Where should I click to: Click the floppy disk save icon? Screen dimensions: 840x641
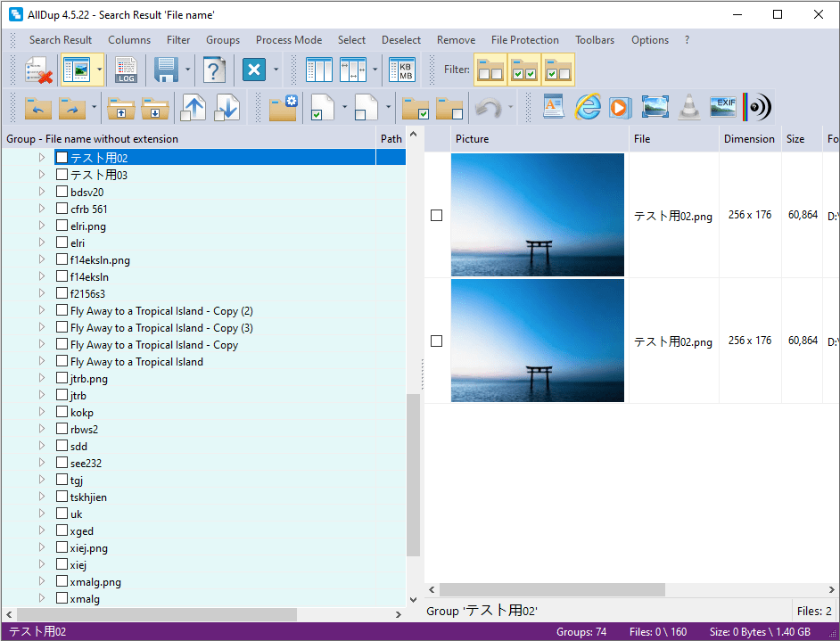[x=166, y=70]
